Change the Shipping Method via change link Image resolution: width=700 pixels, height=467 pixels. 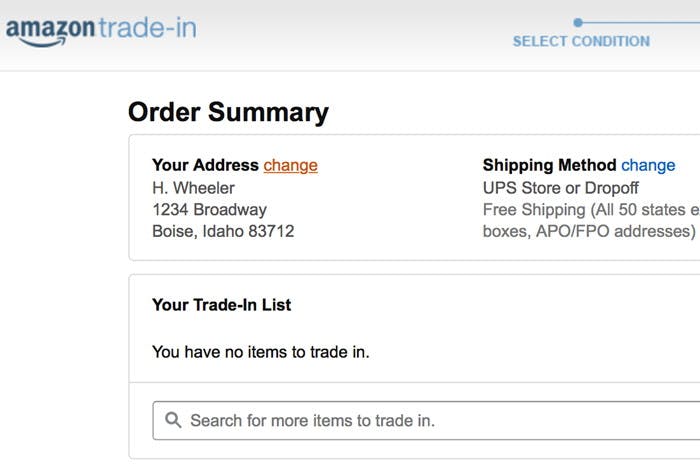coord(648,165)
